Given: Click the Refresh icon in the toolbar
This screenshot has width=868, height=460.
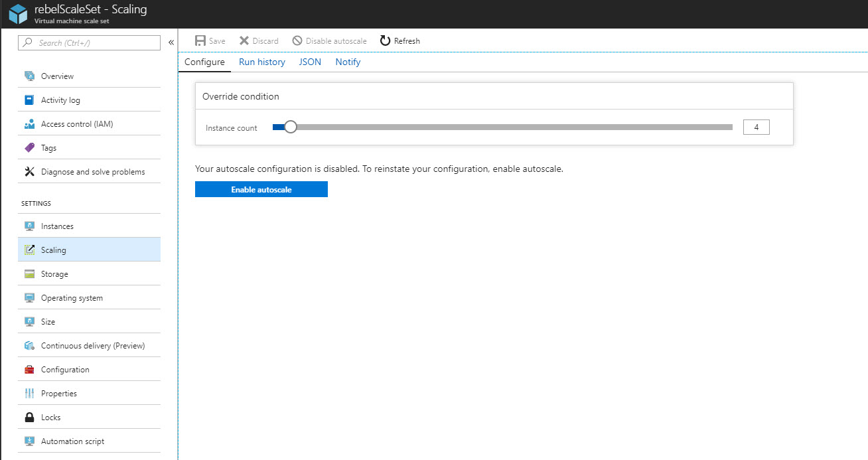Looking at the screenshot, I should pyautogui.click(x=385, y=40).
